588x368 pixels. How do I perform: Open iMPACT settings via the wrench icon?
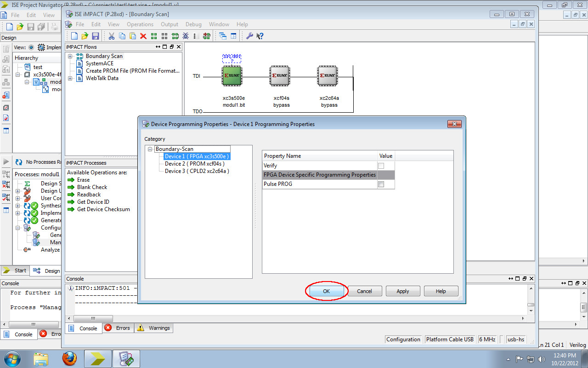coord(249,36)
